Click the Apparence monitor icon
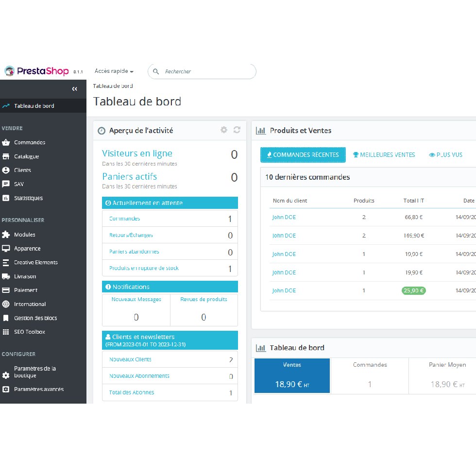 tap(6, 248)
